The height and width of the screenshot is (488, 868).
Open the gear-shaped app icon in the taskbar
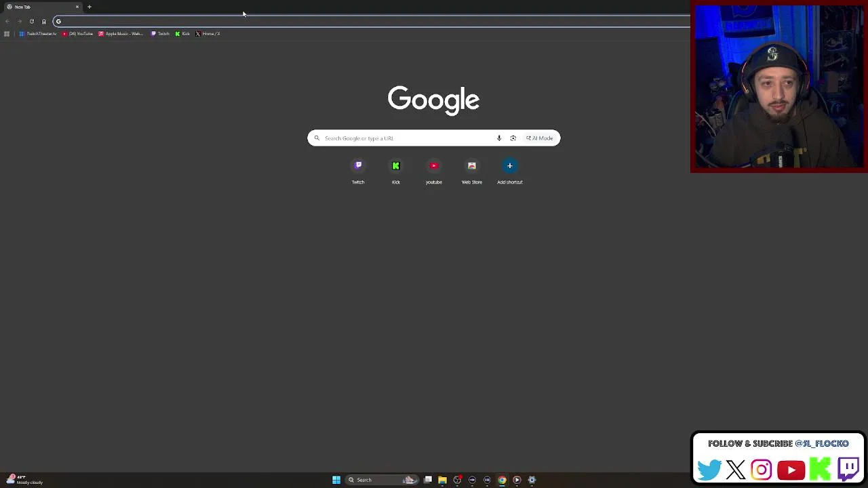(x=532, y=480)
